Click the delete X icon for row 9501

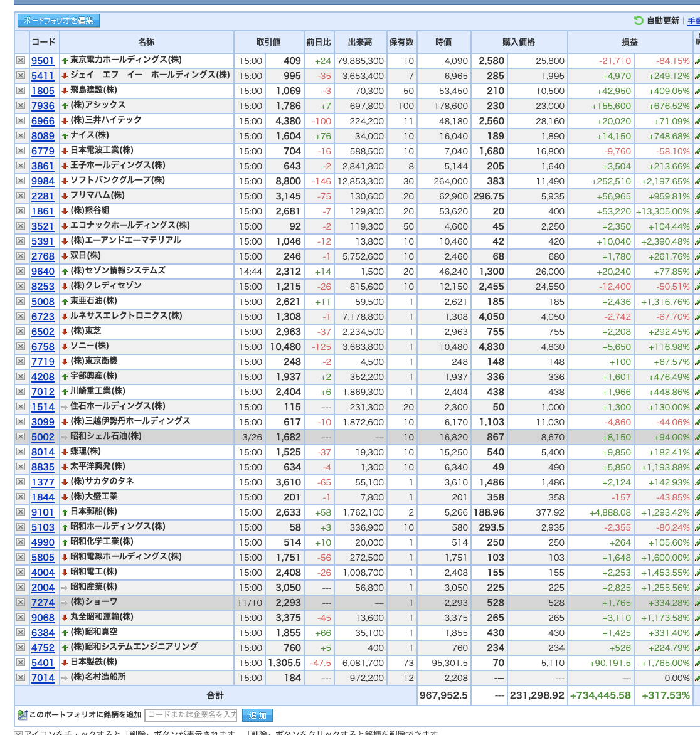tap(21, 60)
